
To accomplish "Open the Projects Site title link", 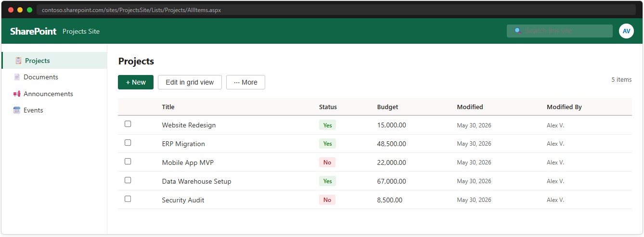I will pyautogui.click(x=81, y=31).
